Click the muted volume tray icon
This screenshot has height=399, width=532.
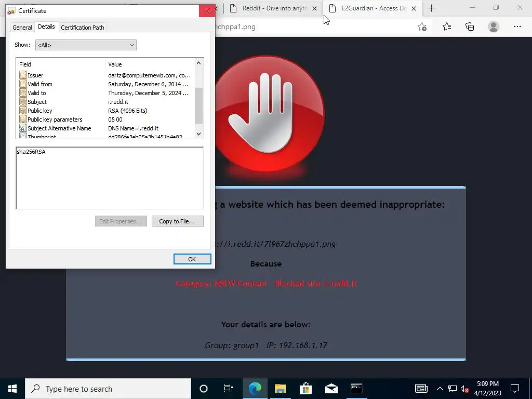pos(464,389)
